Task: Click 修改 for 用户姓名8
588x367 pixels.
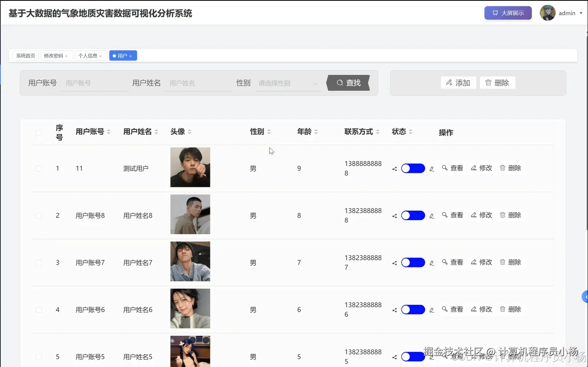Action: (x=482, y=215)
